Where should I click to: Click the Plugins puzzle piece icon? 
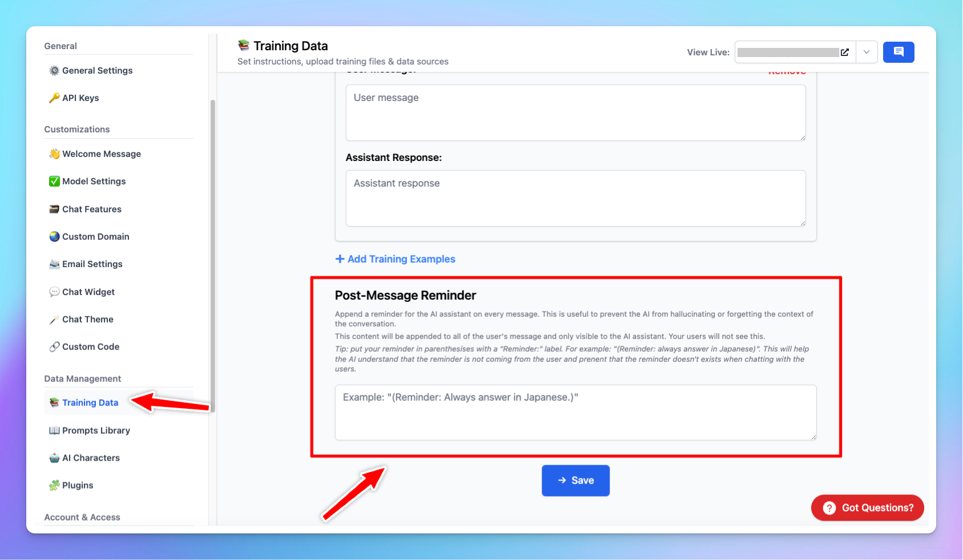54,485
